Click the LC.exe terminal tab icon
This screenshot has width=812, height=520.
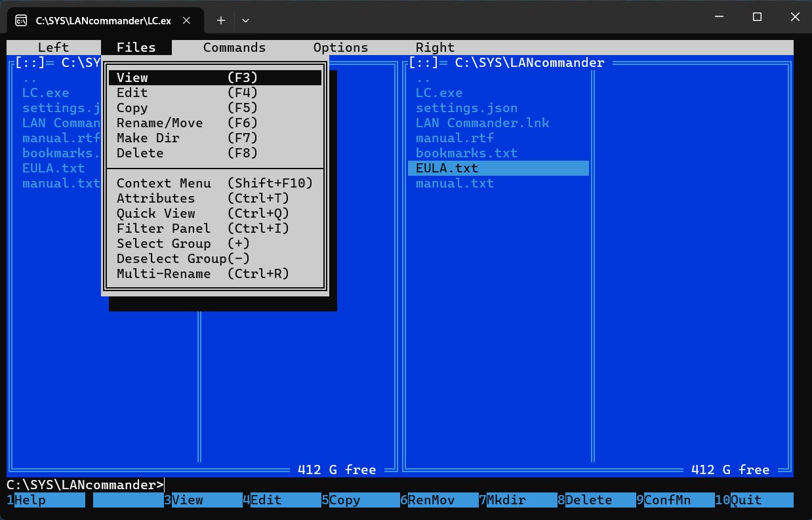click(21, 20)
